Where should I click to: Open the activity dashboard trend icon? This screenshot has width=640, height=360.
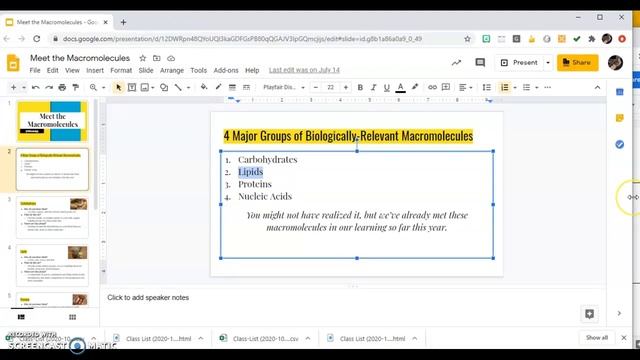[x=456, y=62]
